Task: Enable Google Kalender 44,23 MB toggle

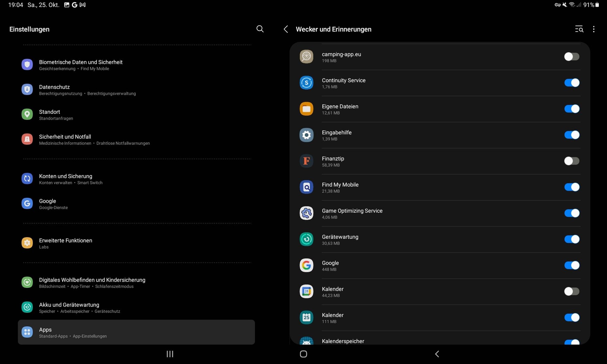Action: tap(572, 291)
